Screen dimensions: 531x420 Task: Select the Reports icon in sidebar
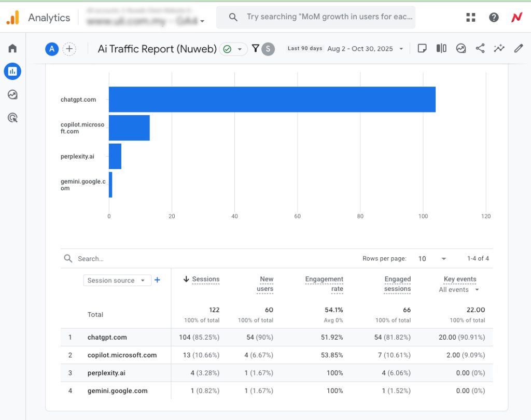tap(12, 71)
